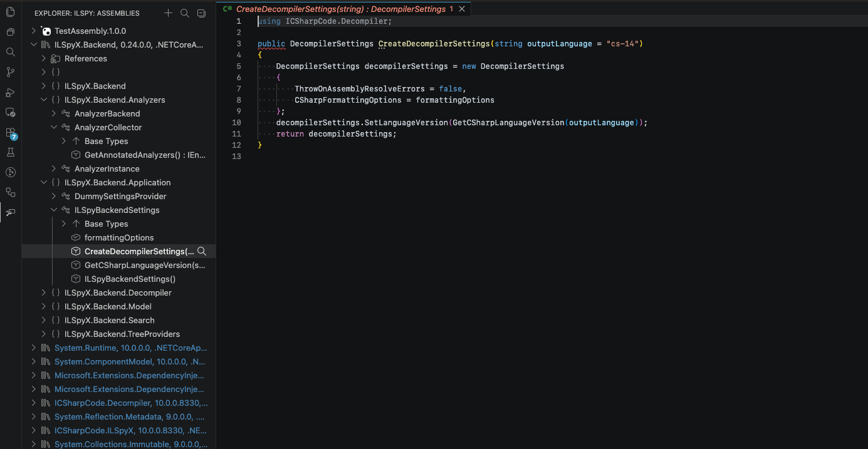The width and height of the screenshot is (868, 449).
Task: Click the namespace braces icon beside ILSpyX.Backend.Model
Action: 56,306
